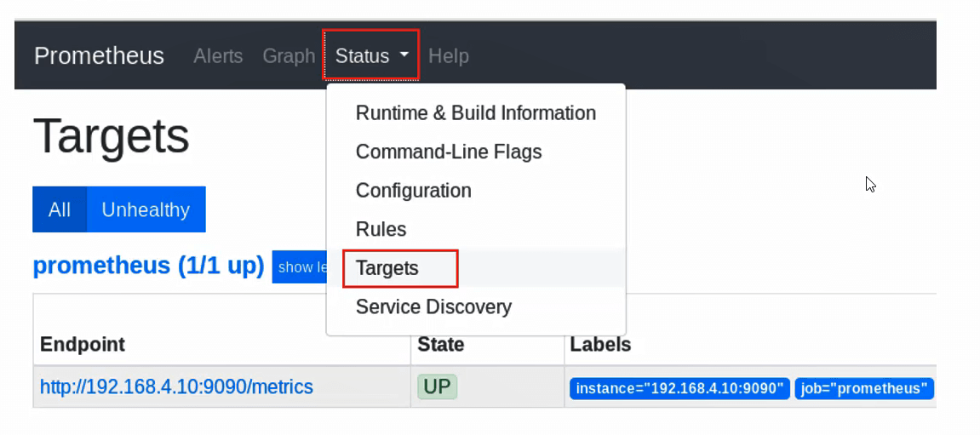Select Runtime & Build Information
The width and height of the screenshot is (980, 435).
(x=476, y=113)
